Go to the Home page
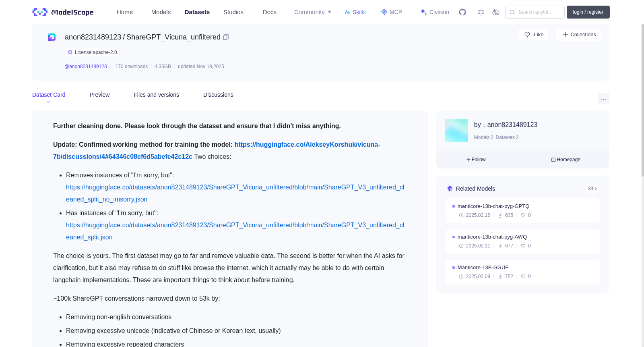 (125, 12)
